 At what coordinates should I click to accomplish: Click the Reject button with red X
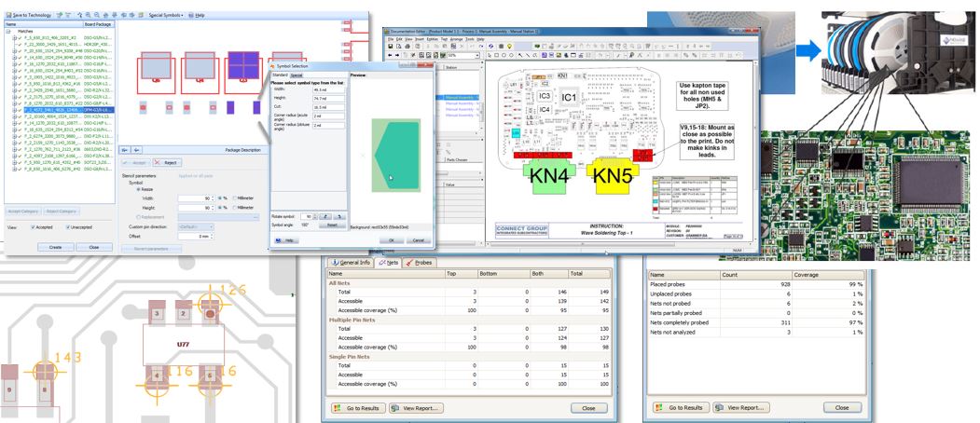pos(158,162)
